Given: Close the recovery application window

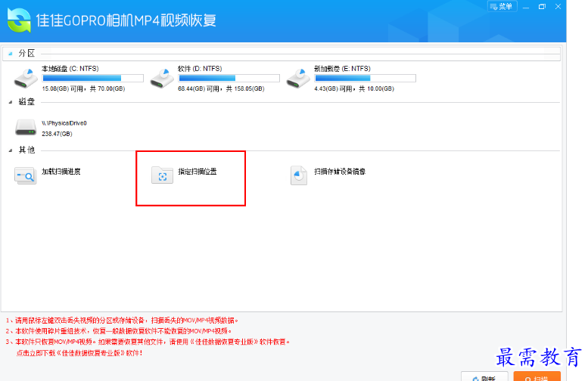Looking at the screenshot, I should (558, 7).
